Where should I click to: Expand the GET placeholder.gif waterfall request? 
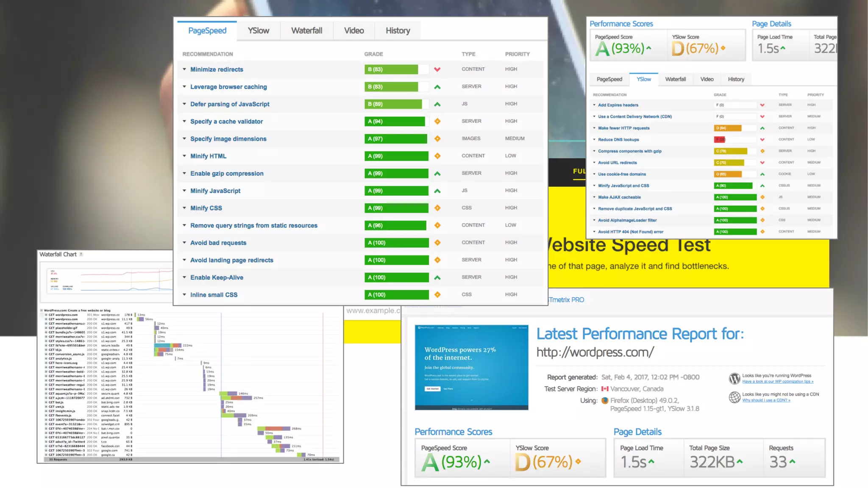(x=46, y=328)
